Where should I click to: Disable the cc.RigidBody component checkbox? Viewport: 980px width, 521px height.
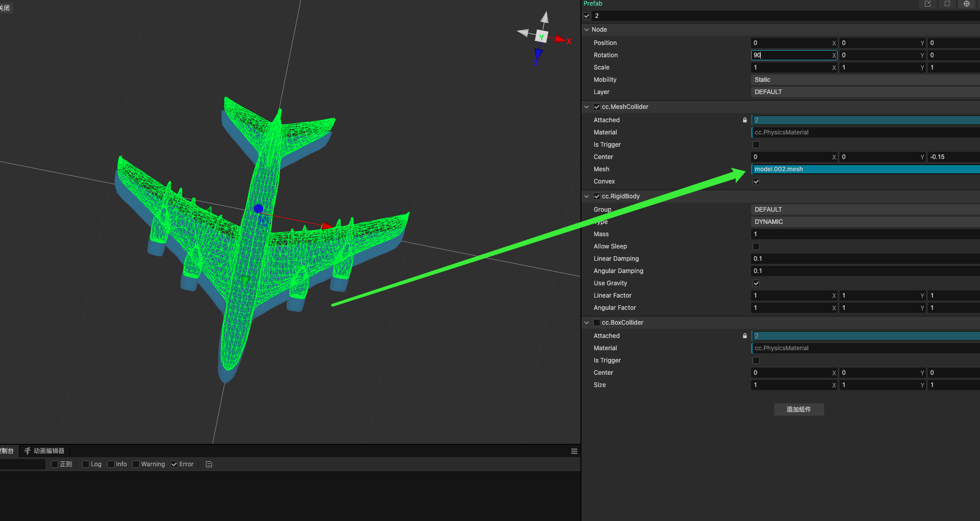tap(597, 196)
